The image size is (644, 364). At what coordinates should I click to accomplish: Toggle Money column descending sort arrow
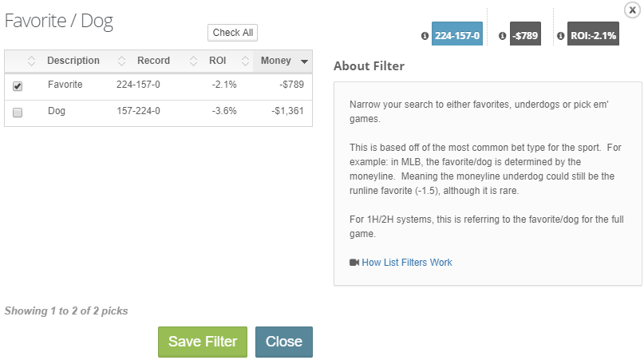(304, 61)
